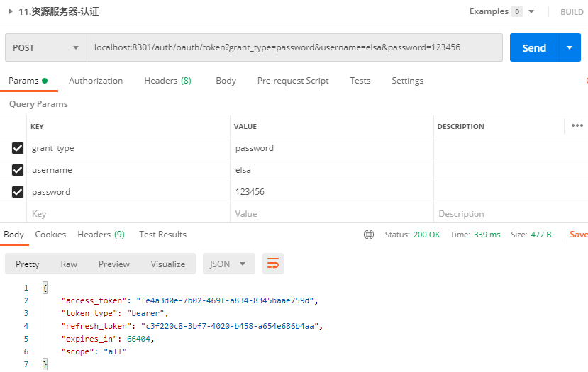Select the Visualize view mode

coord(167,264)
